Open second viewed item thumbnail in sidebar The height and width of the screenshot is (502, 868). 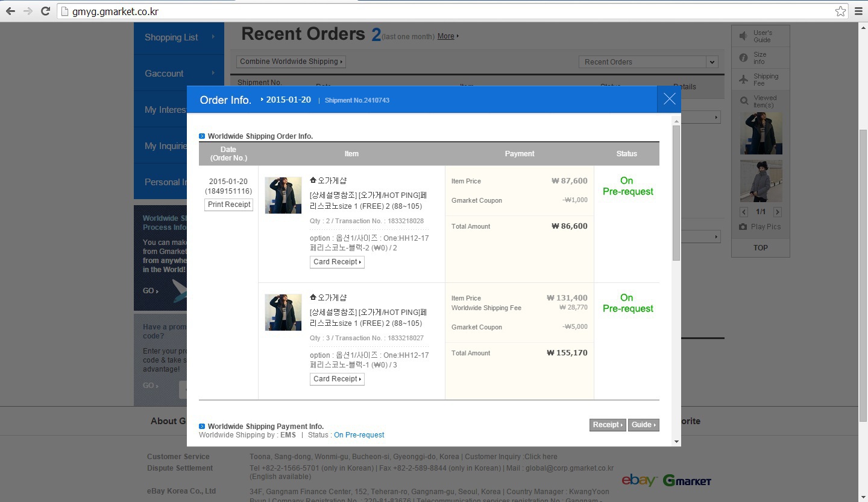pyautogui.click(x=761, y=181)
